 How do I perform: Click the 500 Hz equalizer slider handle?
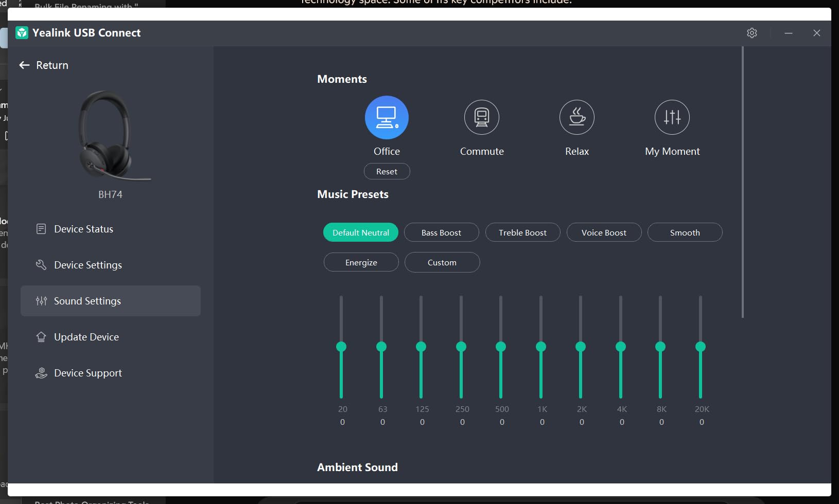501,347
